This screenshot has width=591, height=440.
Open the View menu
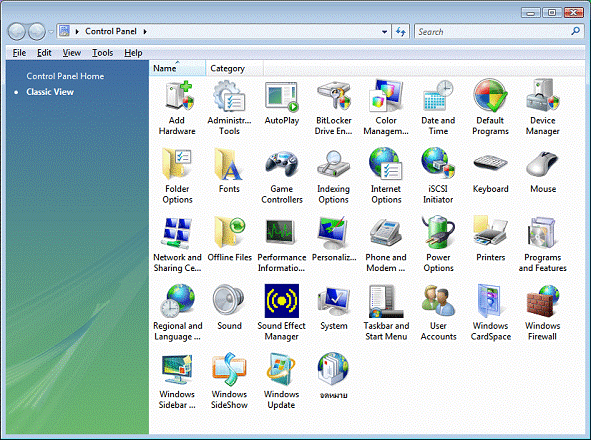click(x=72, y=53)
